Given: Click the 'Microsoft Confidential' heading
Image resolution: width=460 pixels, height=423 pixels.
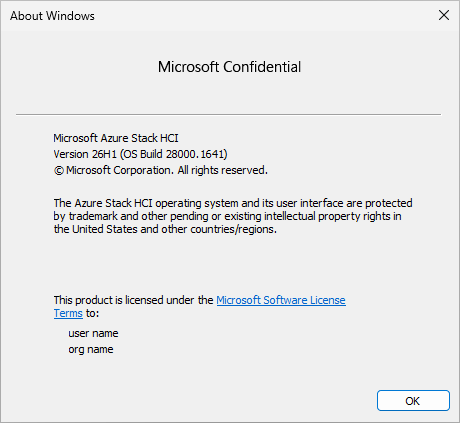Looking at the screenshot, I should (229, 67).
